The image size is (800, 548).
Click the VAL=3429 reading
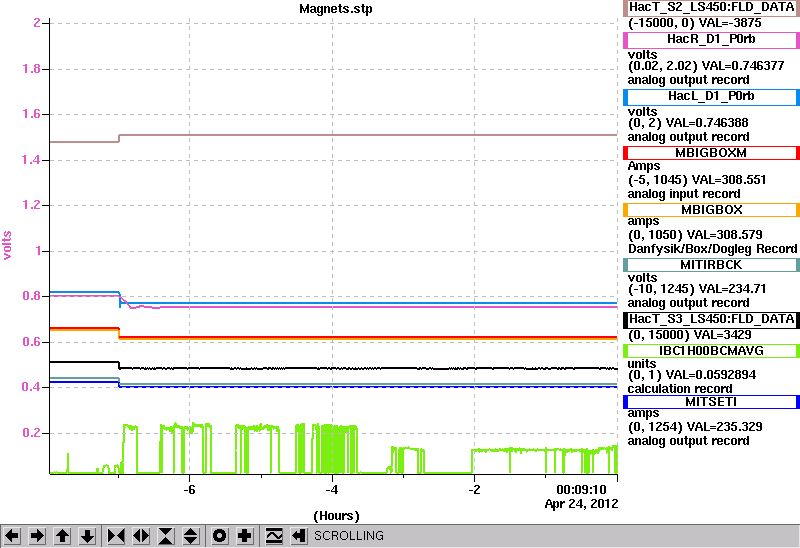click(x=720, y=335)
